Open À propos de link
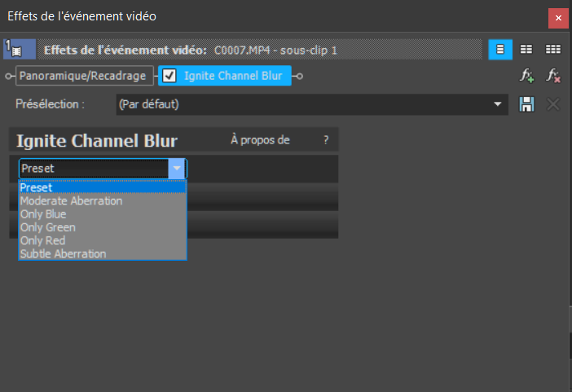Viewport: 572px width, 392px height. click(260, 140)
